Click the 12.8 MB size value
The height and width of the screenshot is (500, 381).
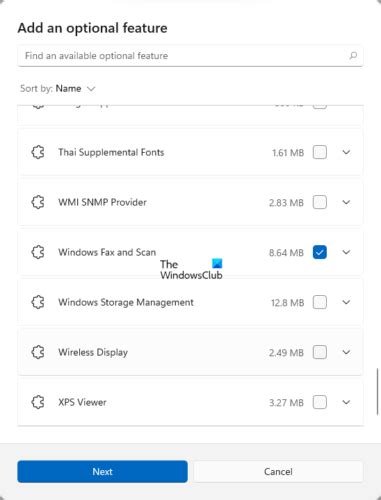[x=287, y=303]
